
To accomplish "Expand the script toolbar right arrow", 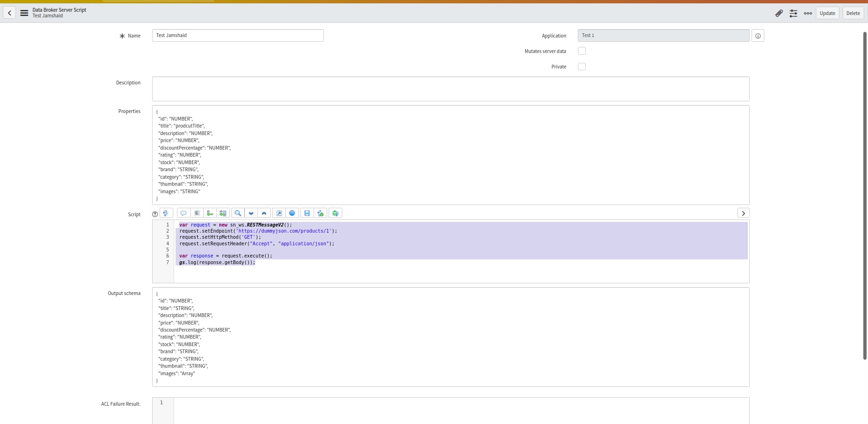I will click(743, 213).
